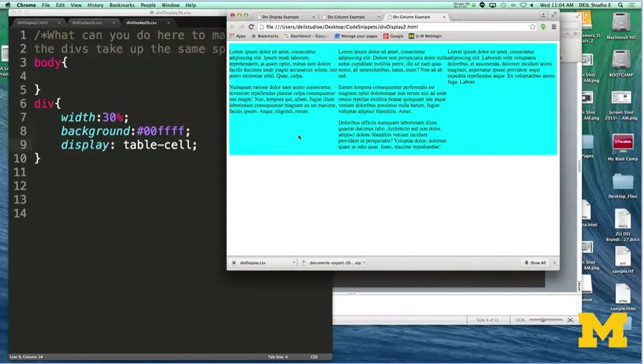This screenshot has width=643, height=364.
Task: Expand options arrow for divDisplay.css download
Action: (294, 263)
